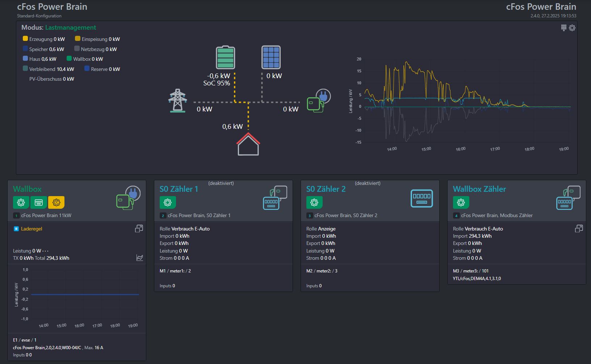Open overview panel settings gear
This screenshot has width=591, height=364.
(572, 28)
